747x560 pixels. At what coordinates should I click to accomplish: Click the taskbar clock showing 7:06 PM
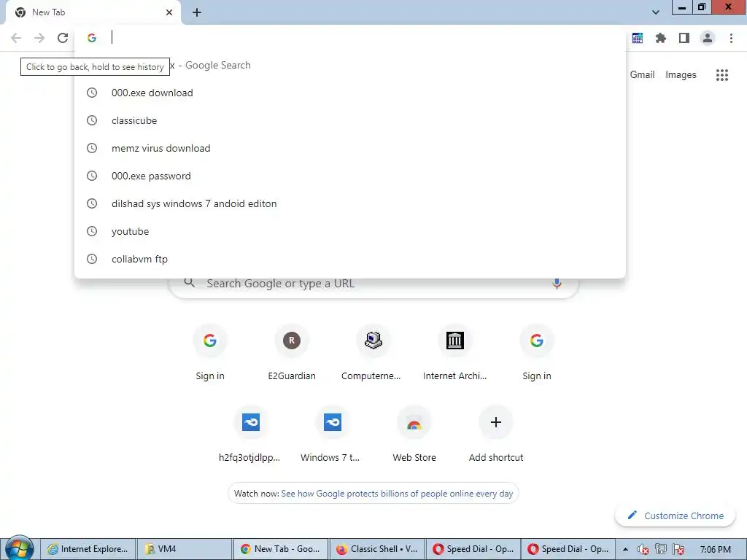(x=715, y=550)
